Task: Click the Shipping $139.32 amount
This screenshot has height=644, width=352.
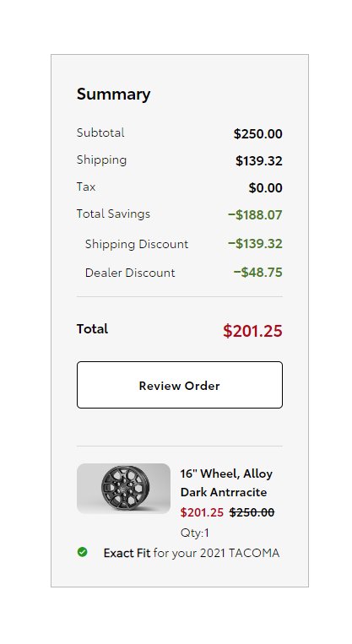Action: [259, 161]
